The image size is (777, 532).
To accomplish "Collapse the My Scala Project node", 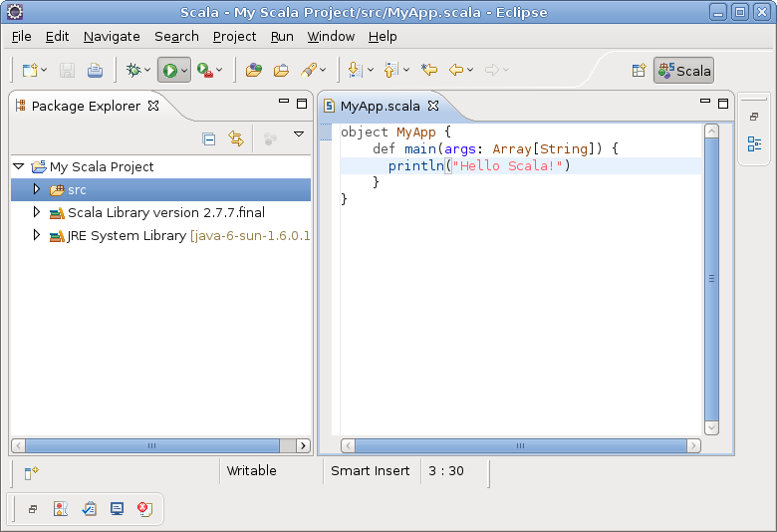I will click(x=19, y=166).
